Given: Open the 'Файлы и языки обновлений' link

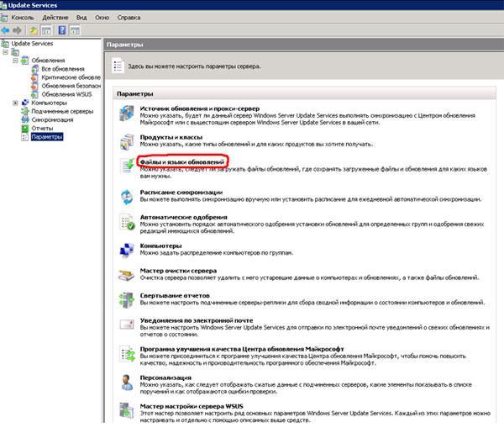Looking at the screenshot, I should (x=181, y=161).
